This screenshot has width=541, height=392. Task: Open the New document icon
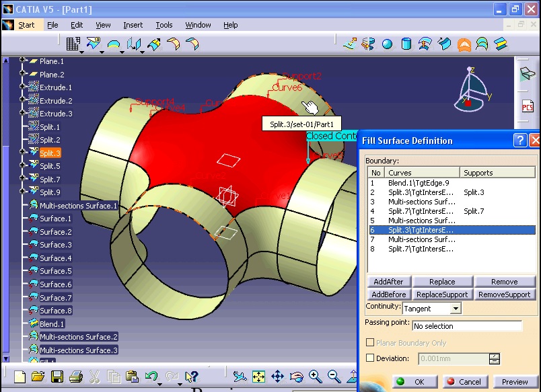pos(20,377)
